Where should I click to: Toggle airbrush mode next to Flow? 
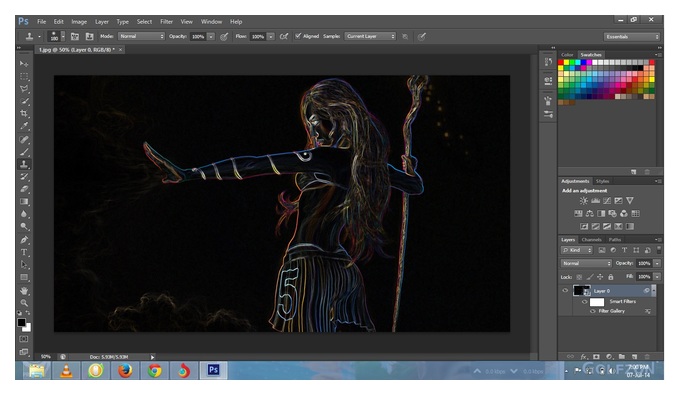click(x=284, y=36)
